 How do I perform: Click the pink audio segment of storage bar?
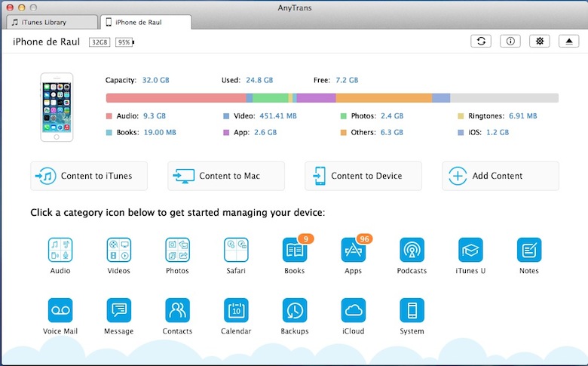(x=176, y=98)
